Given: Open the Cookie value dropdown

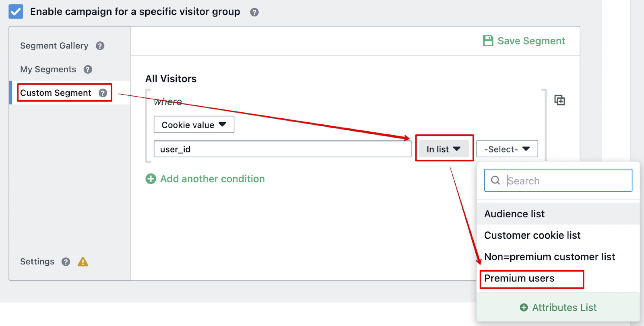Looking at the screenshot, I should click(194, 125).
